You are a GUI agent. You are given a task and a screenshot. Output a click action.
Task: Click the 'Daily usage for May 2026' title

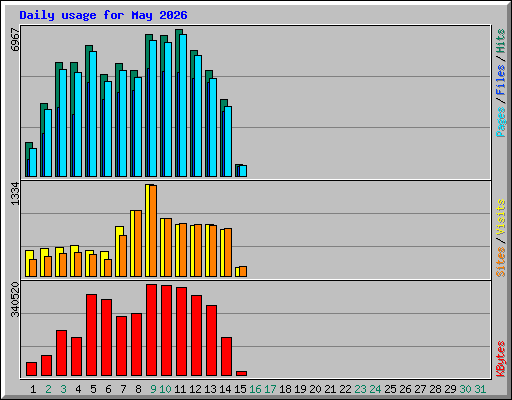103,15
